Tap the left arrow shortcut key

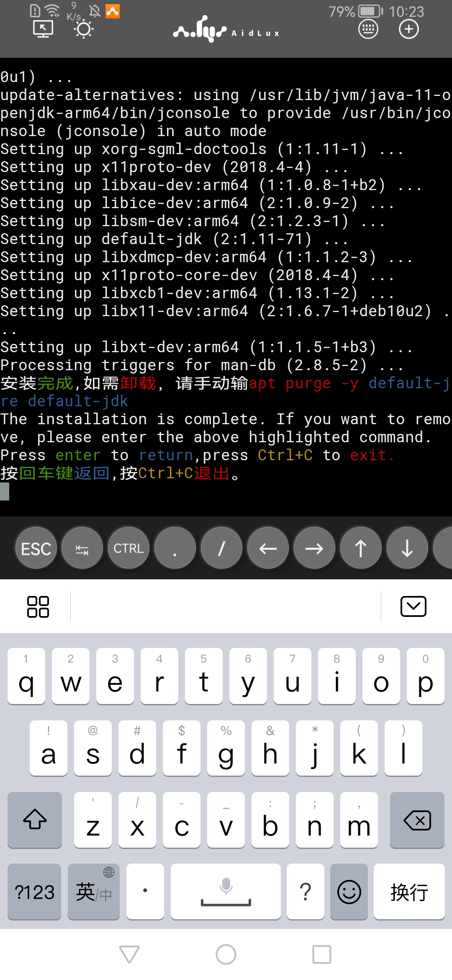(x=268, y=548)
